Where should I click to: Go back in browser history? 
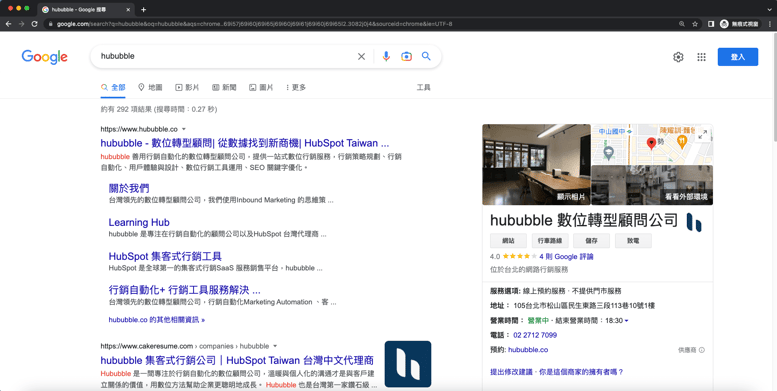[x=8, y=24]
